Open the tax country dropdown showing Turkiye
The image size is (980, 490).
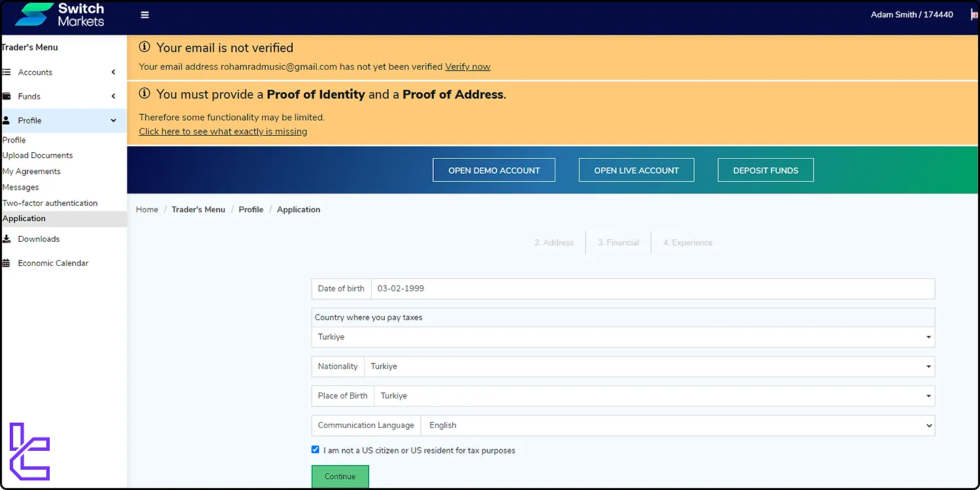pos(623,337)
